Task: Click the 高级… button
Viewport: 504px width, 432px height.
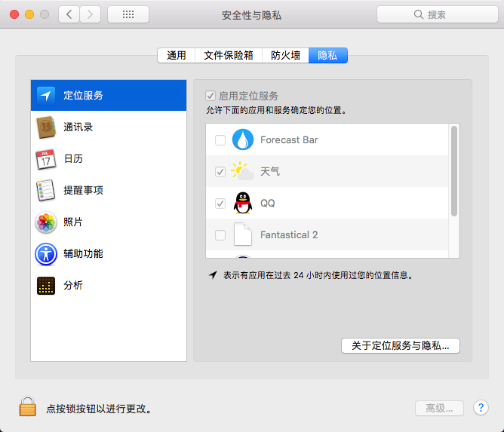Action: (439, 408)
